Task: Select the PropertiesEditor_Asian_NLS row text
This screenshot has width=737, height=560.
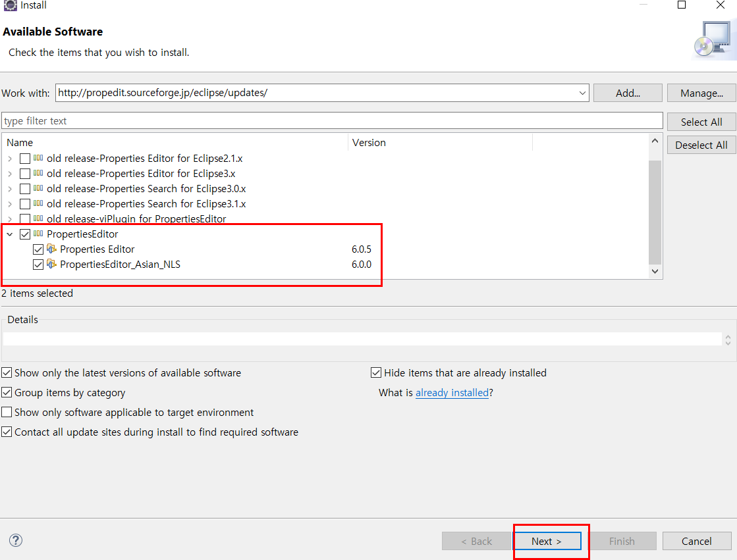Action: pyautogui.click(x=121, y=265)
